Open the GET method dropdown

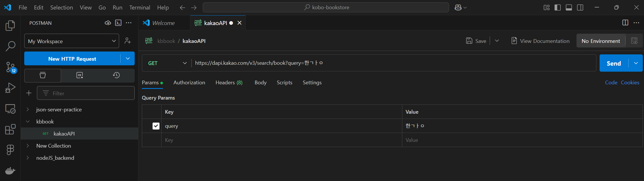coord(167,63)
